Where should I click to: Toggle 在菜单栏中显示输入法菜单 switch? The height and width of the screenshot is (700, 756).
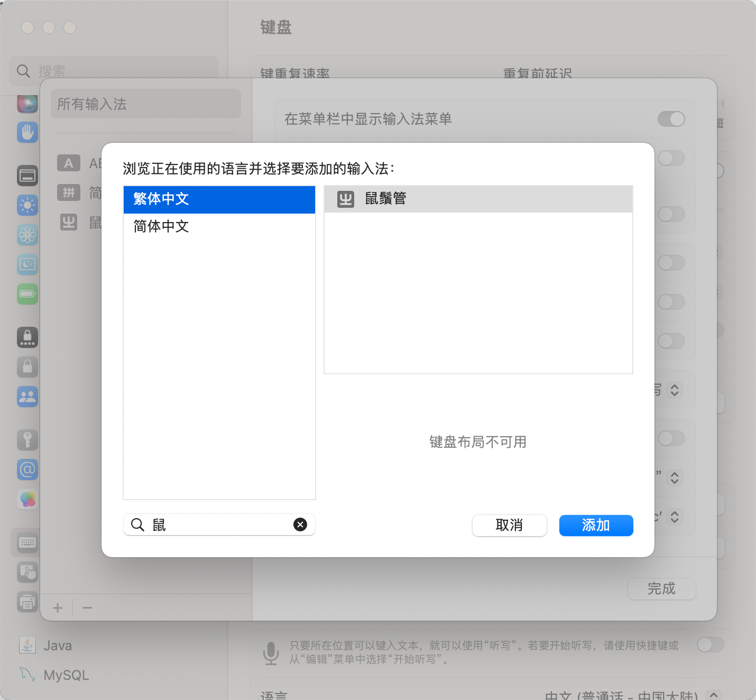point(671,119)
